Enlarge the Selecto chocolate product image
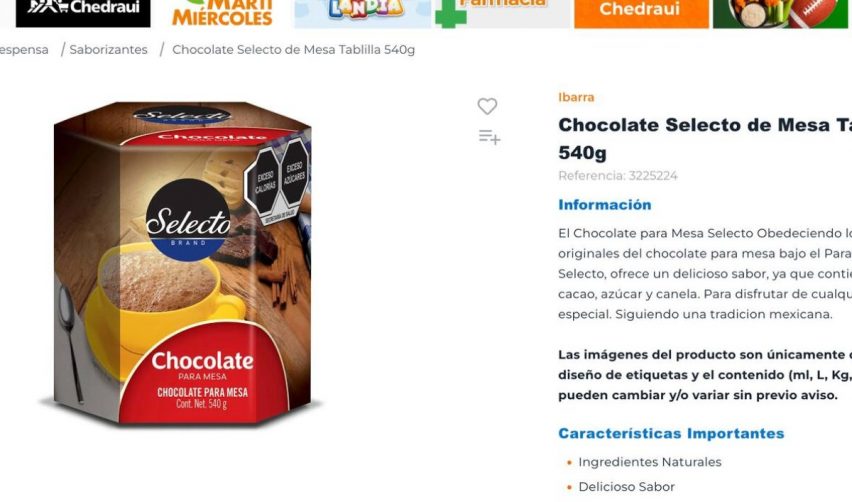The image size is (852, 502). pos(182,263)
